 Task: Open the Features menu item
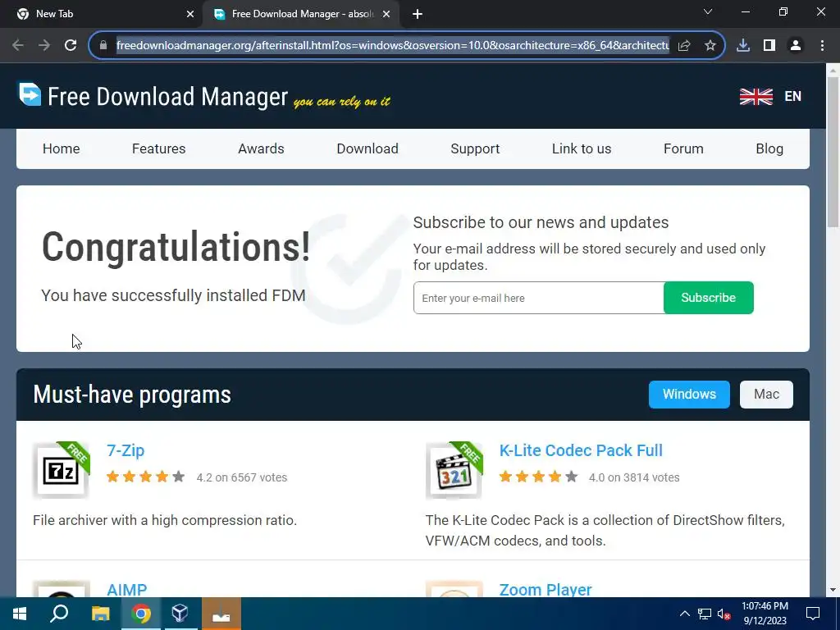coord(158,149)
